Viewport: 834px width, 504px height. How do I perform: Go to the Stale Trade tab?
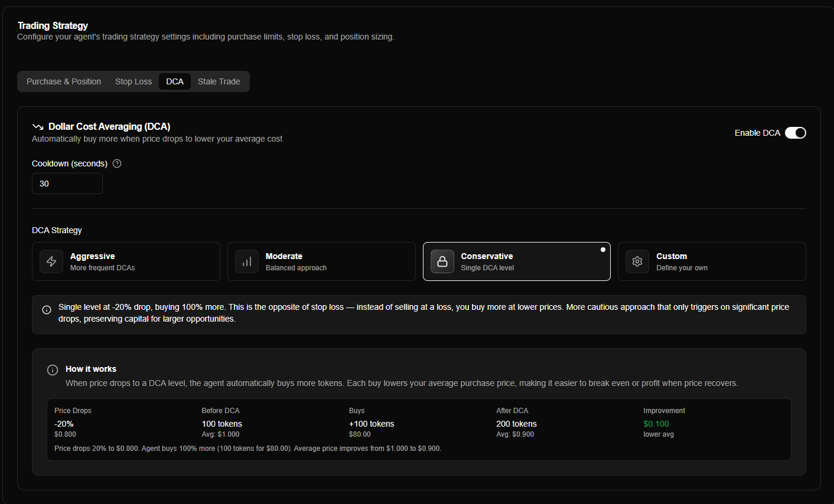coord(219,81)
